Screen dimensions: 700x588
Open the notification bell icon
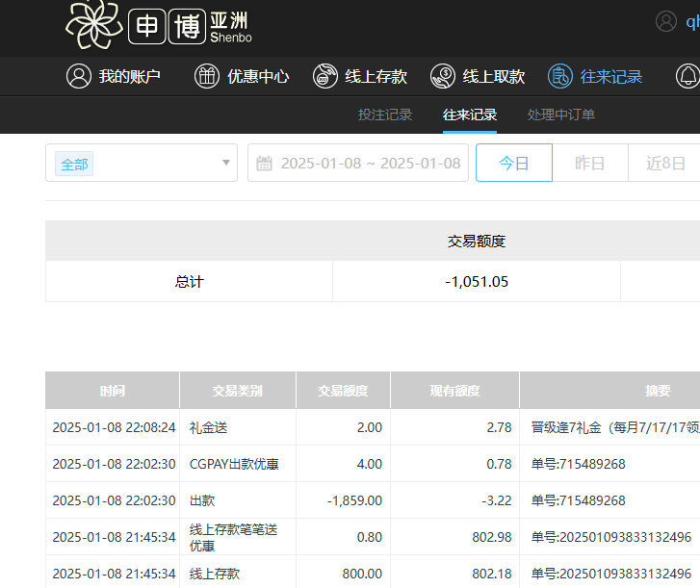[687, 76]
